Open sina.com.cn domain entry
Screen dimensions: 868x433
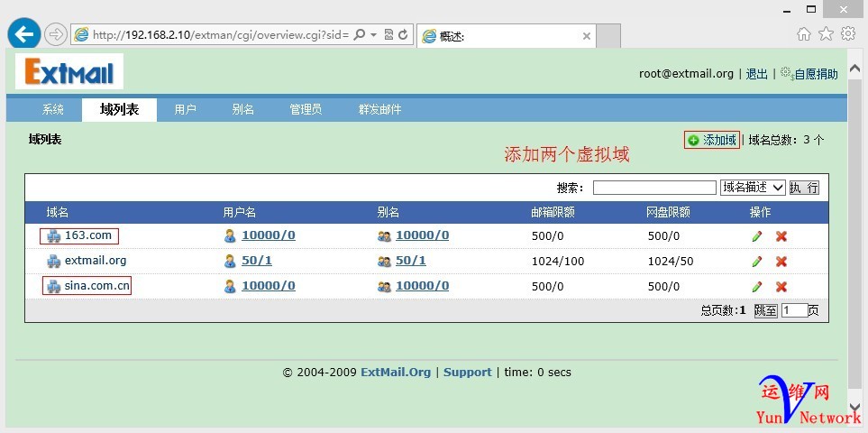click(x=96, y=286)
